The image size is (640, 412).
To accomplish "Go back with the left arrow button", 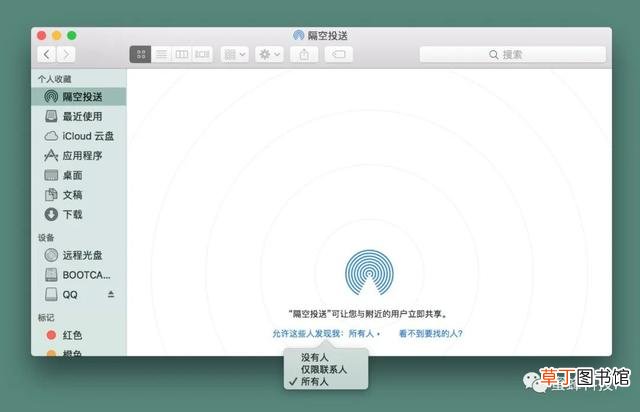I will [x=47, y=54].
